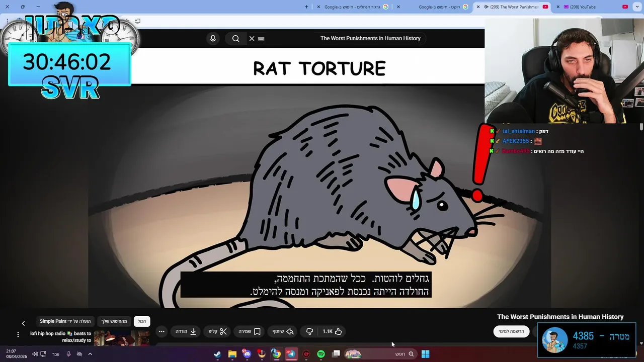Open the lofi hip hop radio title link
644x362 pixels.
tap(60, 337)
